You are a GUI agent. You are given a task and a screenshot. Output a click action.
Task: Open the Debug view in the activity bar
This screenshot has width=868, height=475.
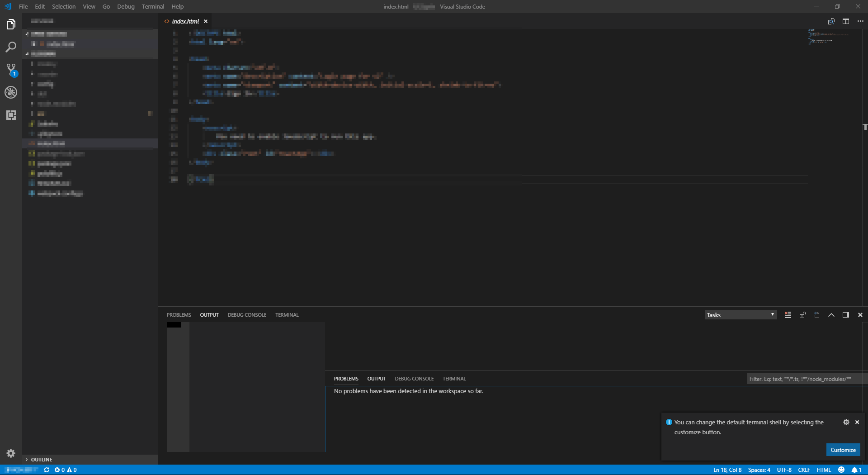(11, 92)
